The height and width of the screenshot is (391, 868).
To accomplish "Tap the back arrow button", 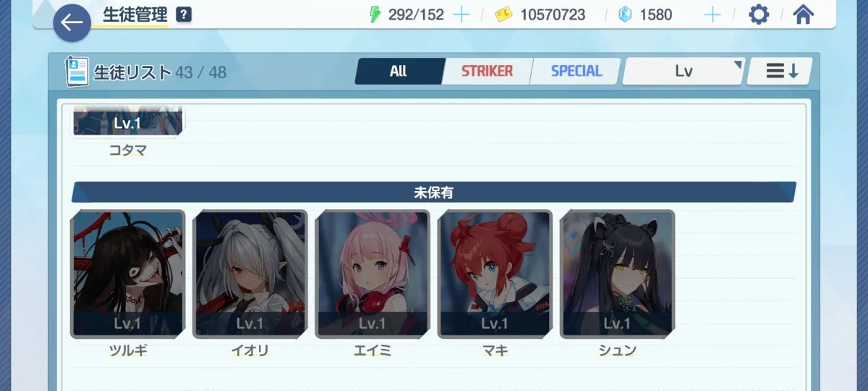I will click(72, 22).
